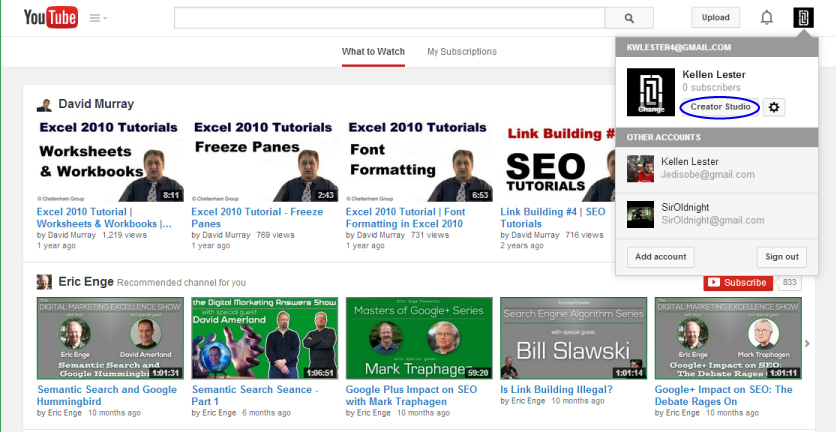
Task: Open the guide menu next to logo
Action: tap(98, 18)
